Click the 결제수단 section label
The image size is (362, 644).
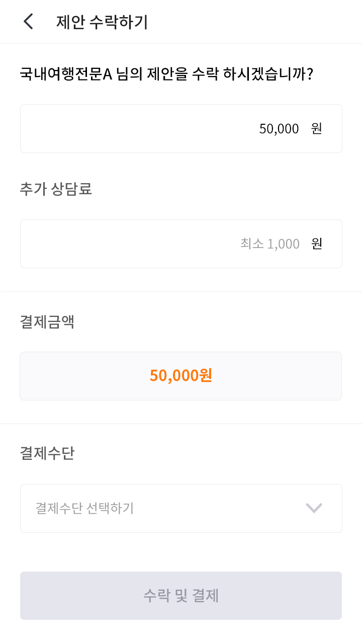pyautogui.click(x=47, y=453)
